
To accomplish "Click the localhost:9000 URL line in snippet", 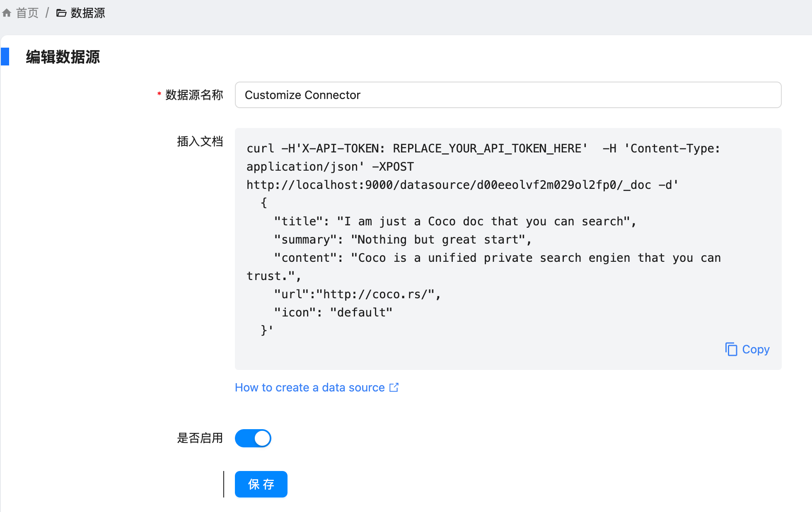I will point(462,185).
